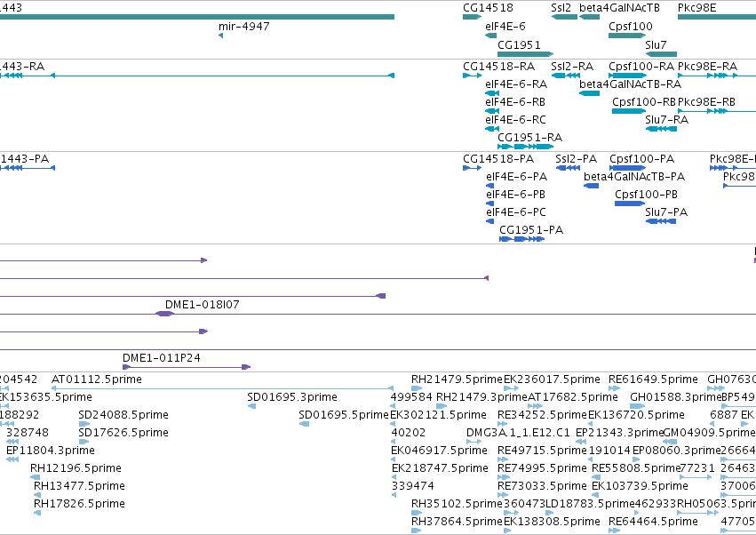
Task: Click the CG1951 gene label
Action: coord(520,45)
